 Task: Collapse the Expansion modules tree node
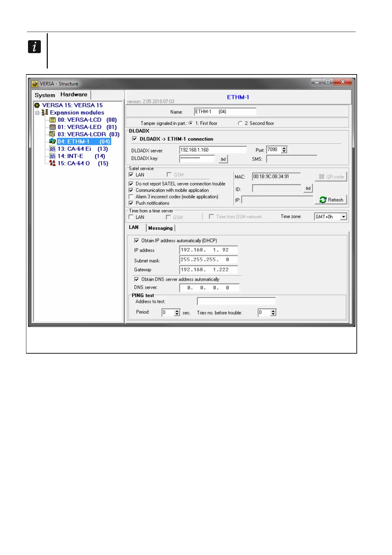tap(37, 113)
